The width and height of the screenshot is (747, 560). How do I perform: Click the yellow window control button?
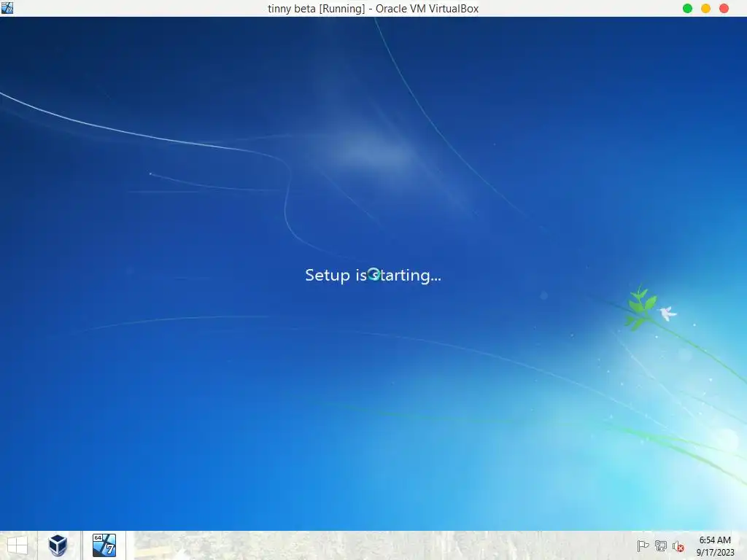705,9
